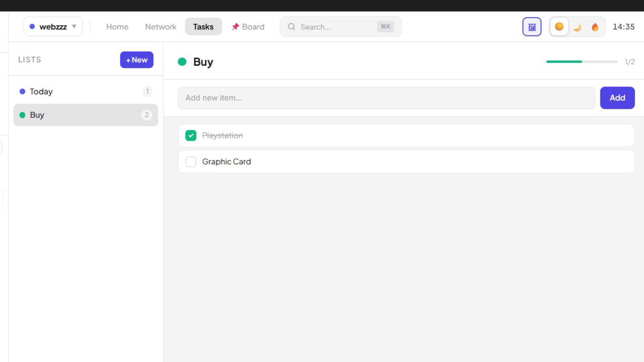This screenshot has height=362, width=644.
Task: Create a list with the +New button
Action: tap(137, 60)
